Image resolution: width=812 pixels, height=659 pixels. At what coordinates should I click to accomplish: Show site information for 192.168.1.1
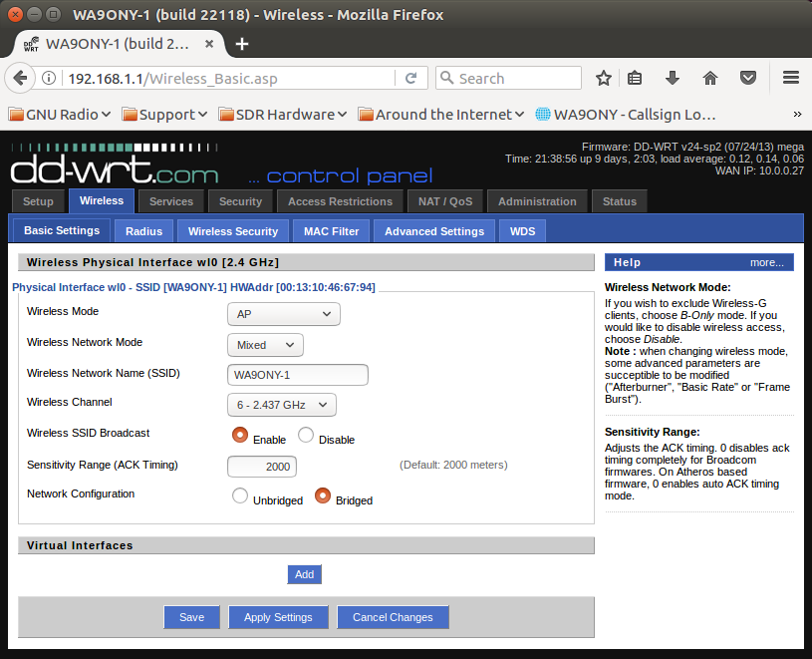[x=49, y=78]
